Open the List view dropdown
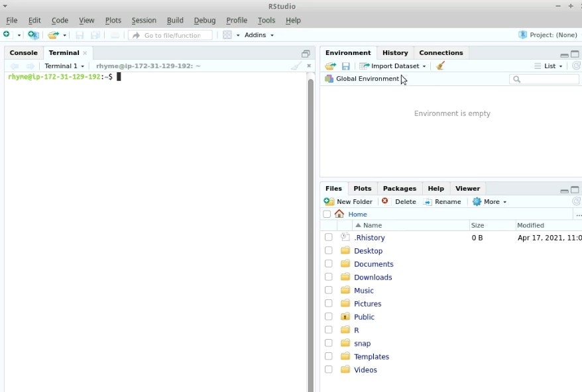 [x=549, y=66]
